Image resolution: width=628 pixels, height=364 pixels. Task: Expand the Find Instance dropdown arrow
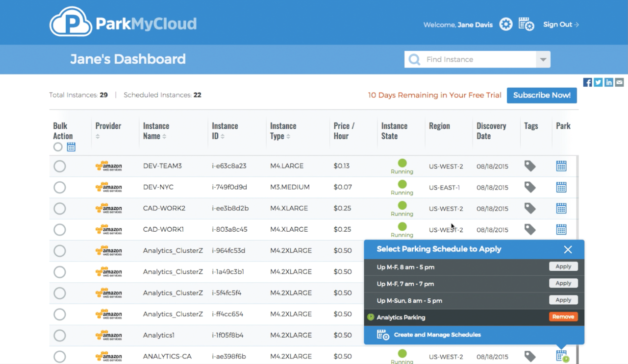[543, 60]
